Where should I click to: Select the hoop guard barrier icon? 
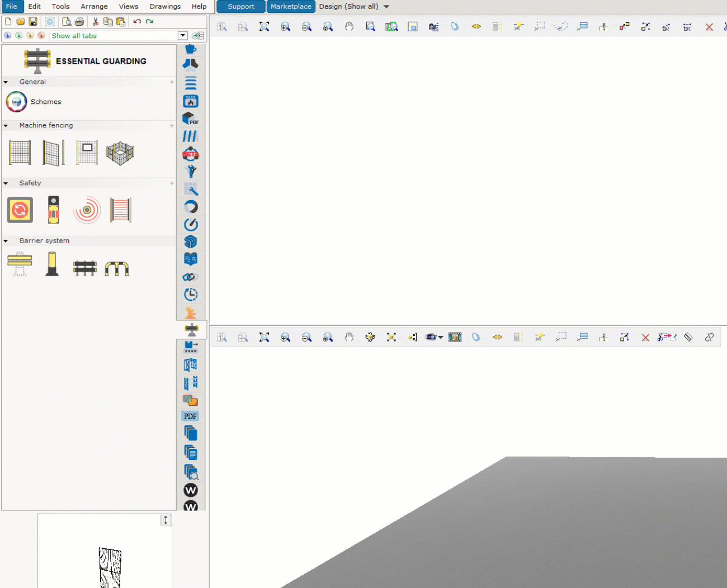coord(117,269)
